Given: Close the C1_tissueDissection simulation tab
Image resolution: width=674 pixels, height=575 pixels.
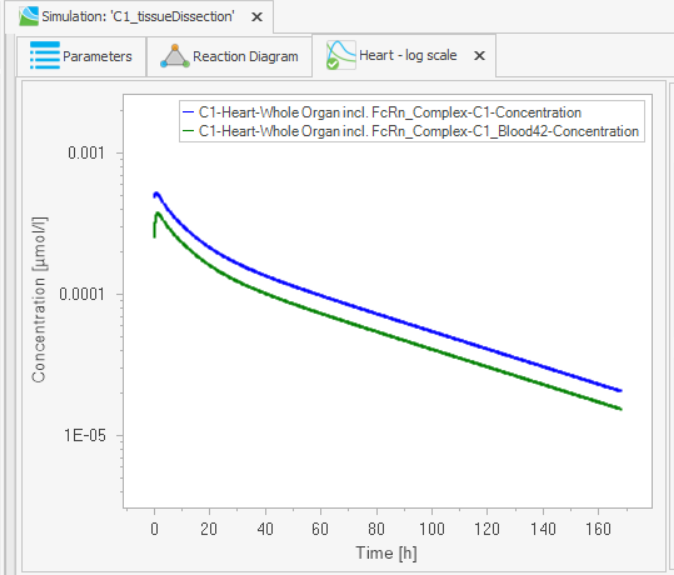Looking at the screenshot, I should [x=257, y=17].
